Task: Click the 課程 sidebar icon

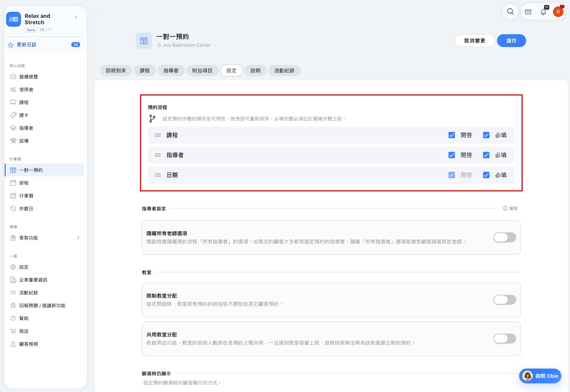Action: click(13, 102)
